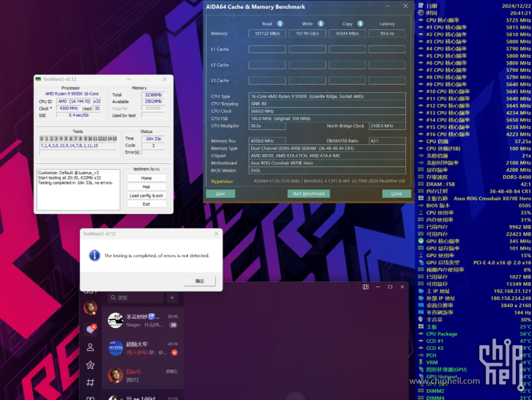Click the TestMem5 title bar app icon
This screenshot has width=532, height=400.
pyautogui.click(x=39, y=79)
